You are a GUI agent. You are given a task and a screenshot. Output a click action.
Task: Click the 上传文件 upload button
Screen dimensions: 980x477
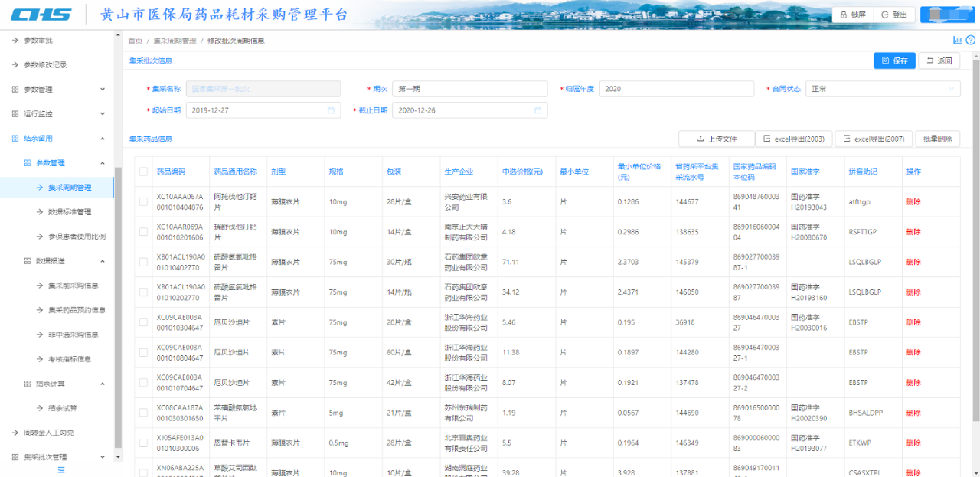pyautogui.click(x=716, y=139)
